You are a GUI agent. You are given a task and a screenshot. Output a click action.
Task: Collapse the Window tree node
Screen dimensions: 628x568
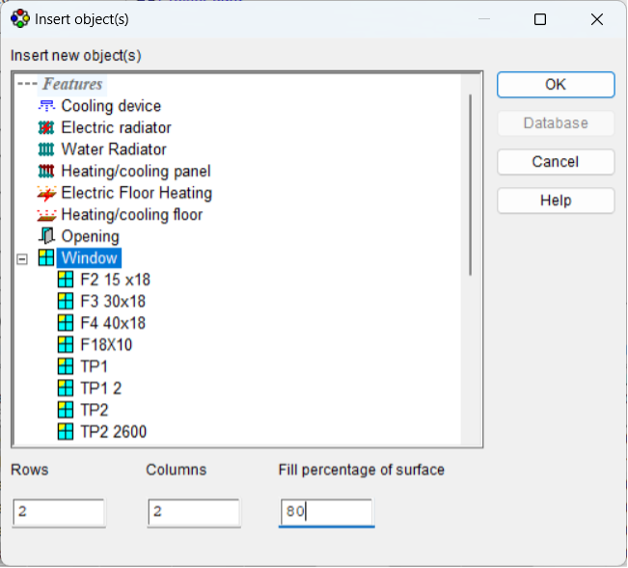tap(23, 258)
